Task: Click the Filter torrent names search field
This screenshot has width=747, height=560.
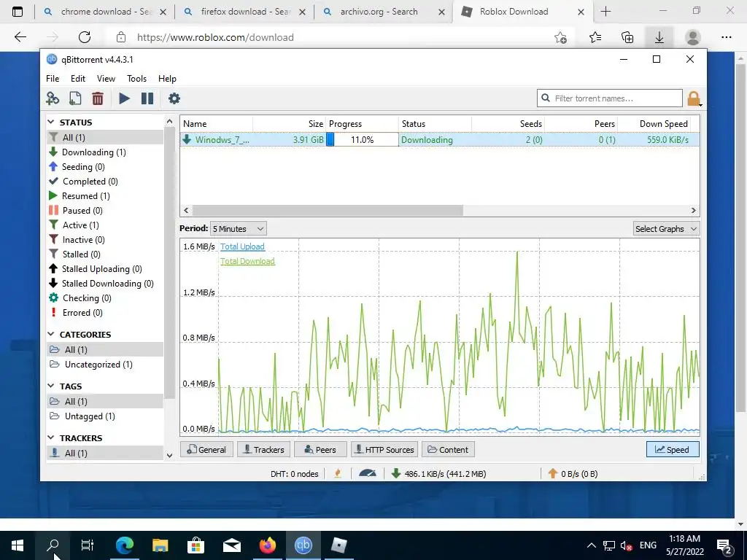Action: (x=610, y=98)
